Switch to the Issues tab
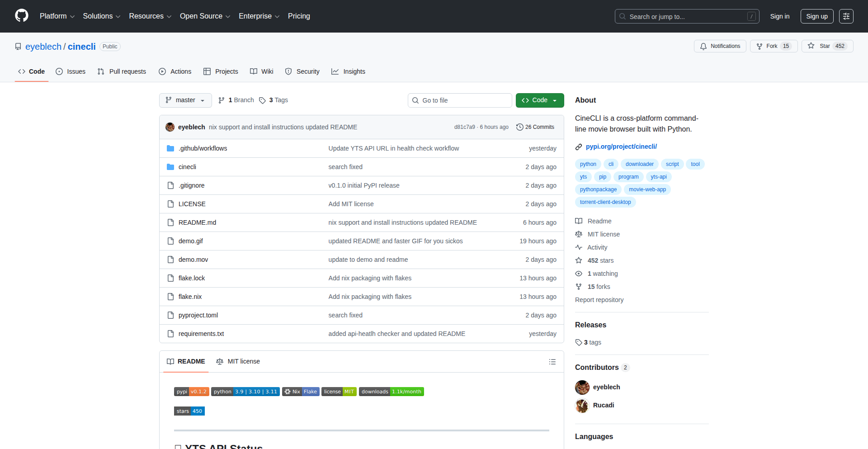868x449 pixels. coord(71,71)
